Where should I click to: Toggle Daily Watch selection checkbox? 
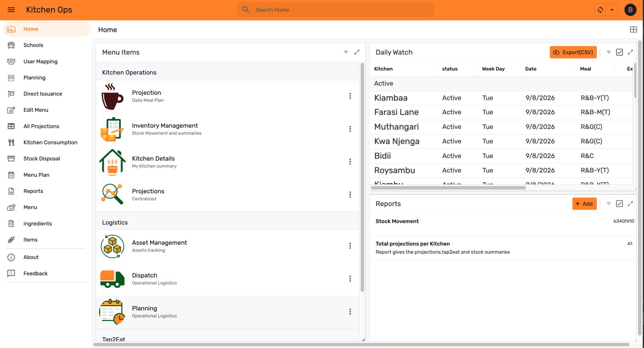619,52
